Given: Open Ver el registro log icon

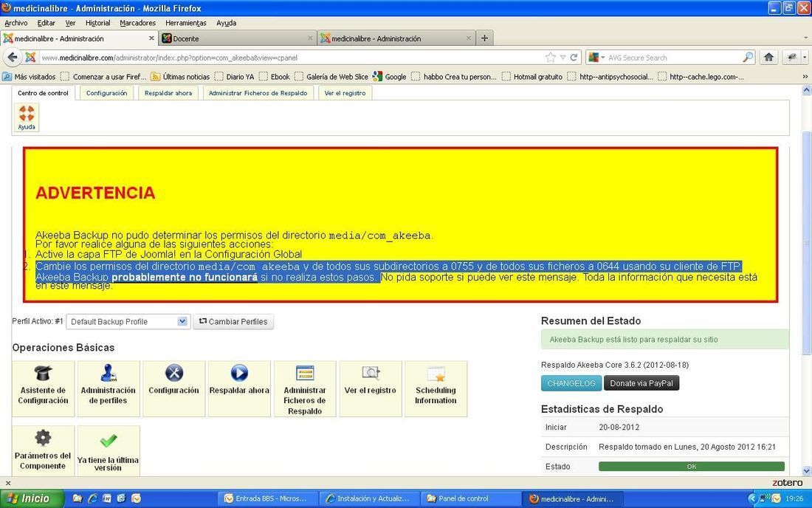Looking at the screenshot, I should click(371, 388).
